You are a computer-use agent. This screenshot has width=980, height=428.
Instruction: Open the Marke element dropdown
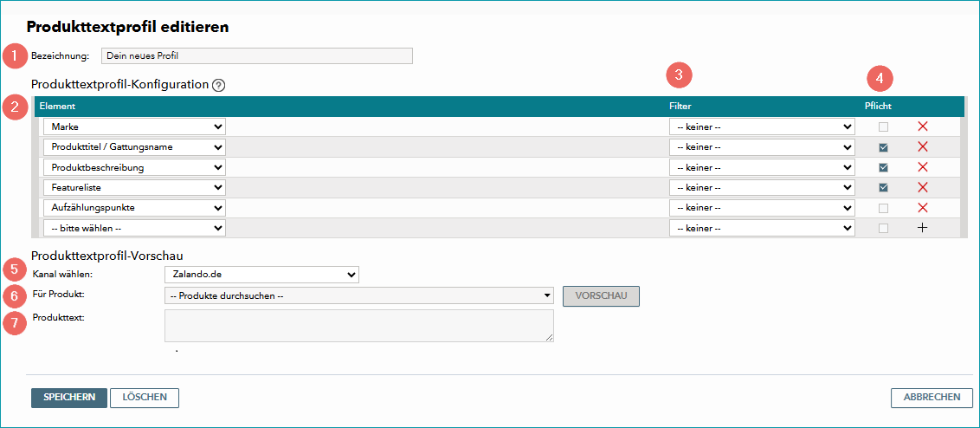point(134,127)
